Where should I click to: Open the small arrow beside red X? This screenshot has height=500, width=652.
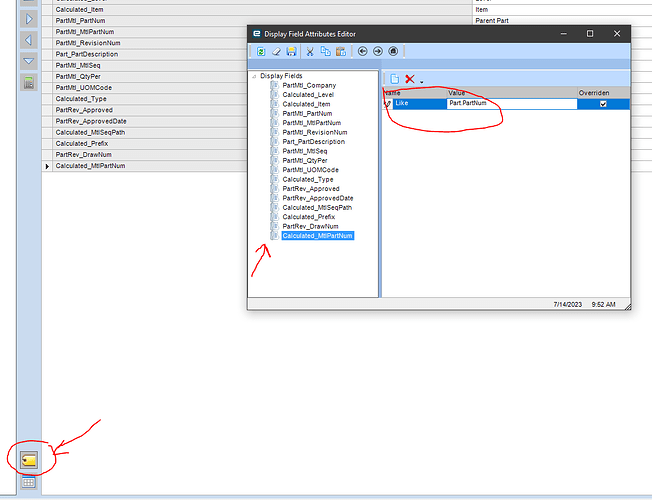422,82
